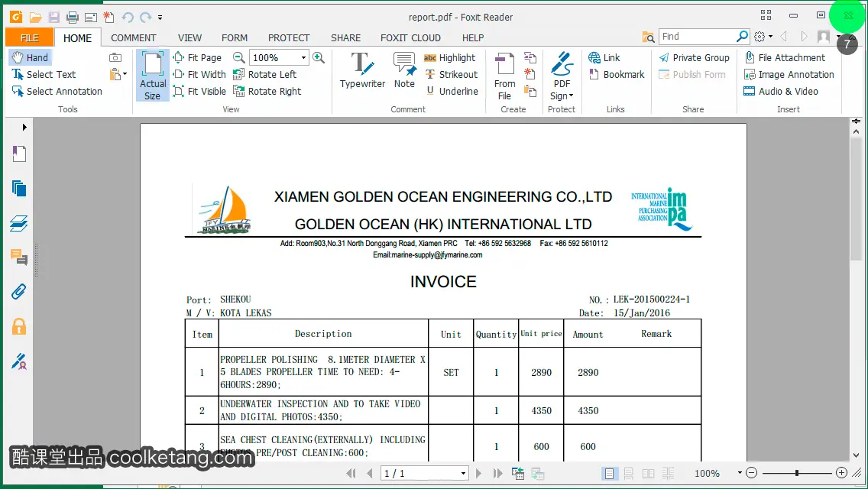Apply Fit Width view
This screenshot has width=868, height=489.
(x=199, y=74)
